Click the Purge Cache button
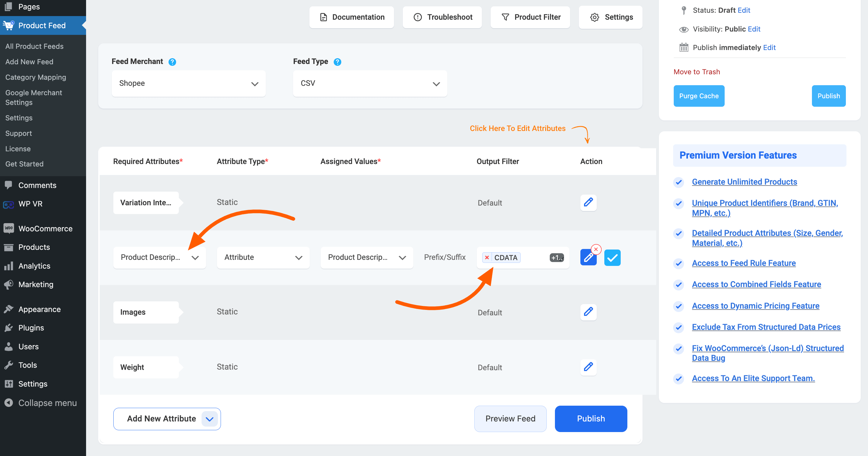Viewport: 868px width, 456px height. (x=699, y=96)
